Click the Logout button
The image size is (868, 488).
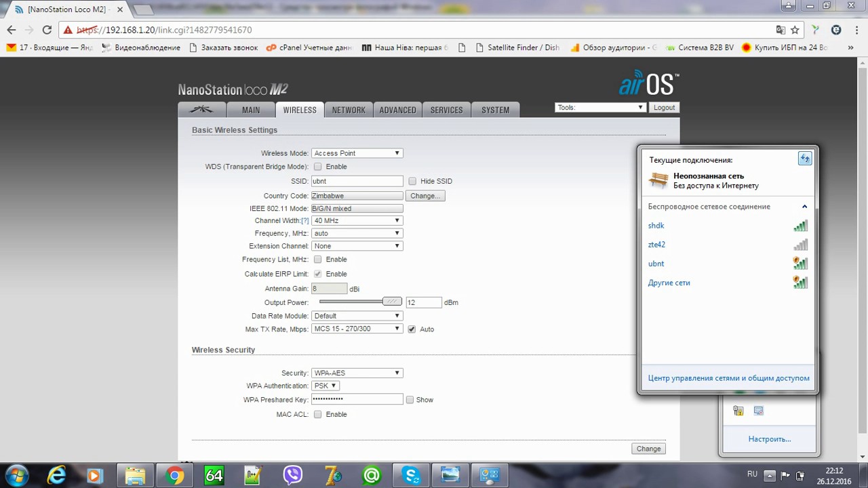tap(665, 108)
